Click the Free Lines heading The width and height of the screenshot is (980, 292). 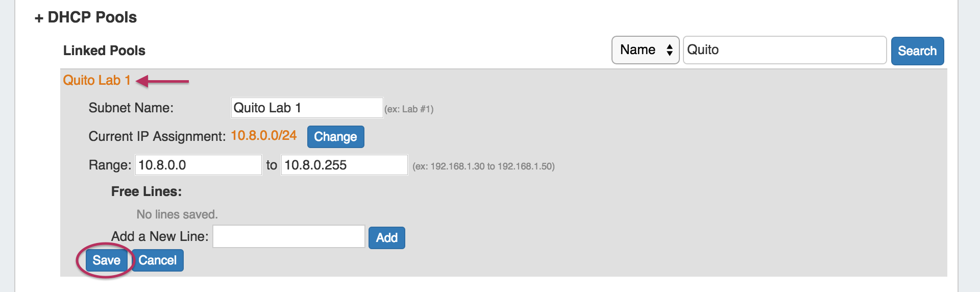click(146, 191)
